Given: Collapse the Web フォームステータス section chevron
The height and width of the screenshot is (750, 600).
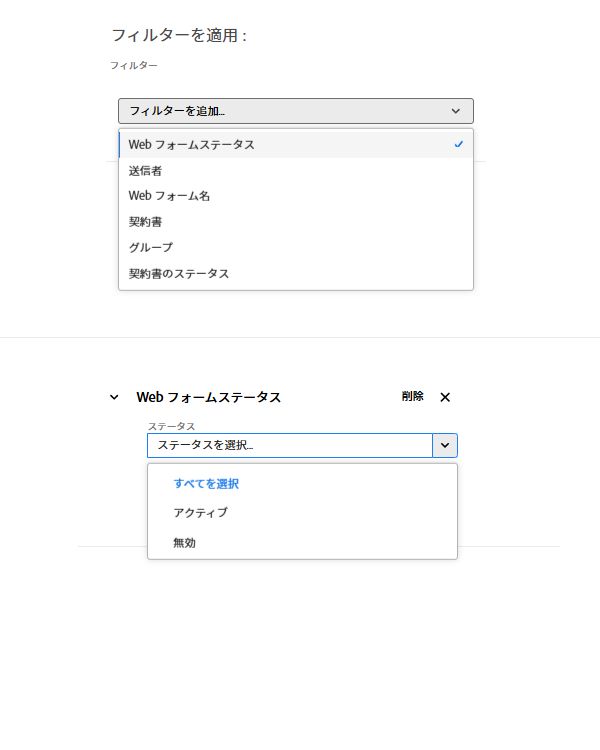Looking at the screenshot, I should [114, 397].
